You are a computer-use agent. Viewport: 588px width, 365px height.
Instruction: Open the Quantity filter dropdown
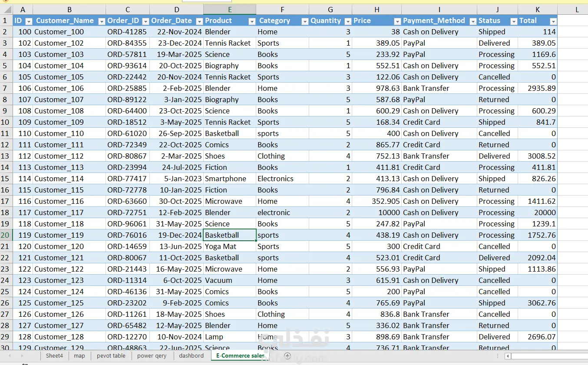[348, 21]
